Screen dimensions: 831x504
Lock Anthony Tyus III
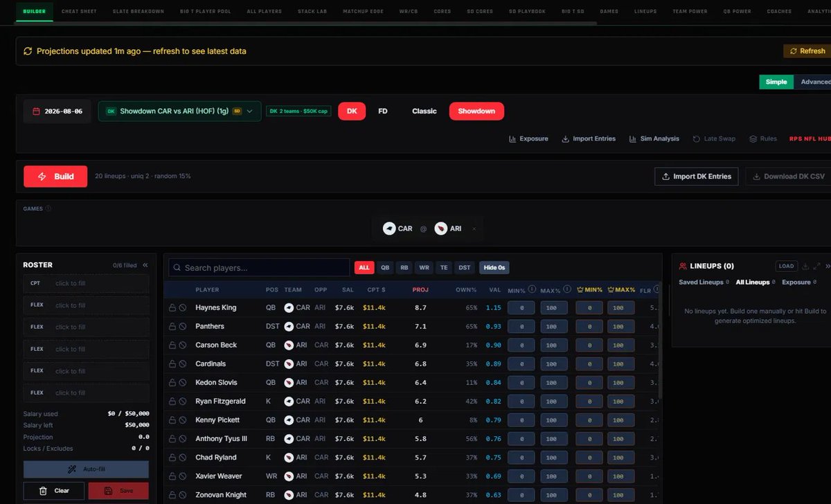[x=172, y=438]
